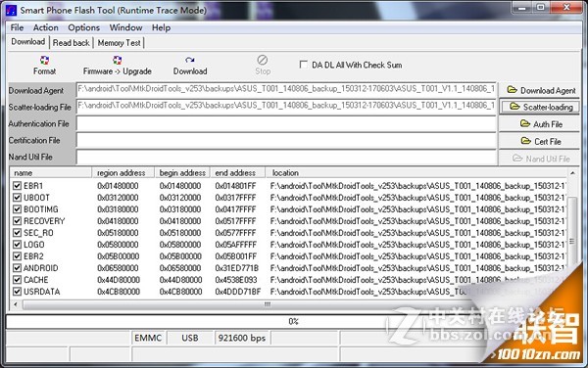
Task: Click the USB status bar cell
Action: tap(190, 338)
